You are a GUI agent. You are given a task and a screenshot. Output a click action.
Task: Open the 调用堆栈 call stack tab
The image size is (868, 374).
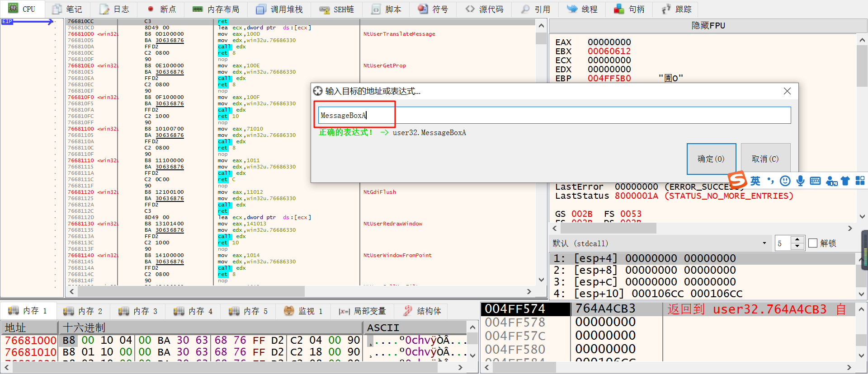[279, 9]
